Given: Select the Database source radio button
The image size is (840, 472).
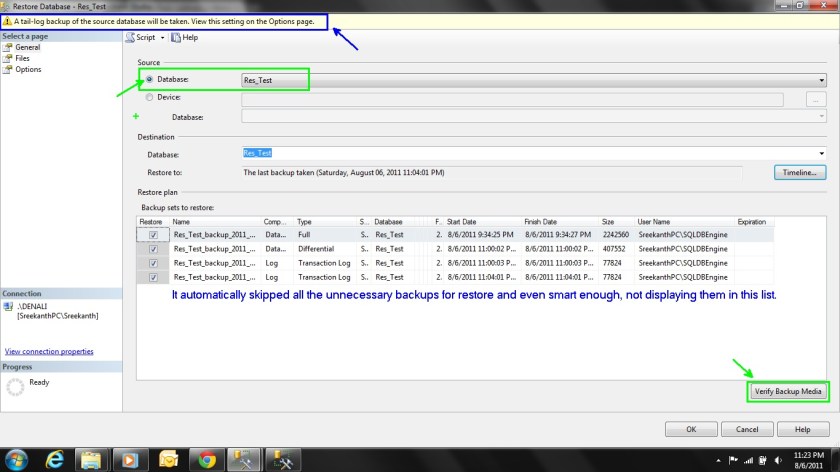Looking at the screenshot, I should pyautogui.click(x=150, y=79).
